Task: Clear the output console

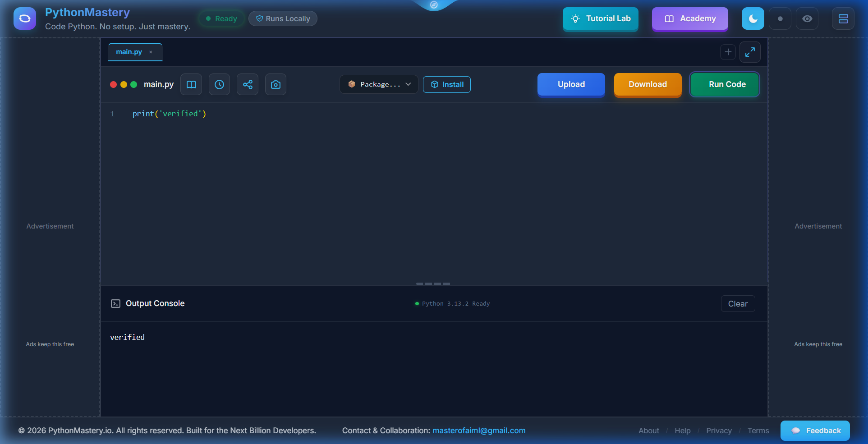Action: click(x=738, y=303)
